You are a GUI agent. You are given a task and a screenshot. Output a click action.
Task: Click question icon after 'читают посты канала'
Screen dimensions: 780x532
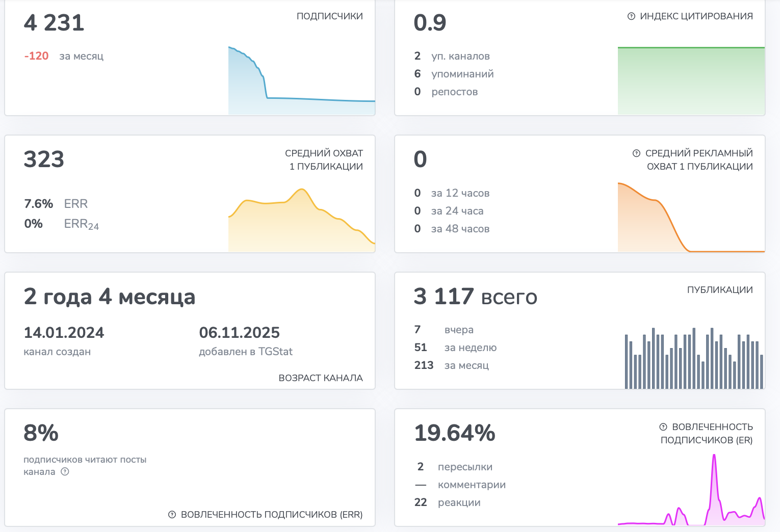65,472
